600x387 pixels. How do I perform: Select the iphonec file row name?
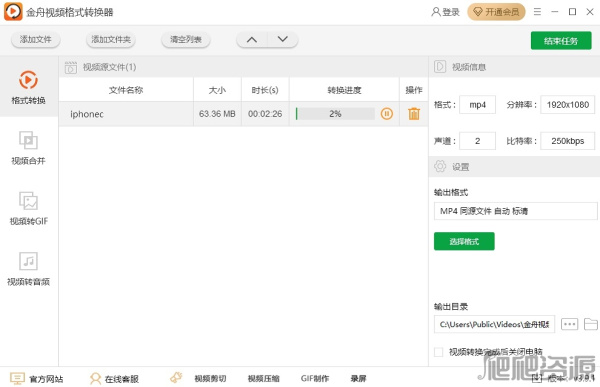click(x=87, y=114)
